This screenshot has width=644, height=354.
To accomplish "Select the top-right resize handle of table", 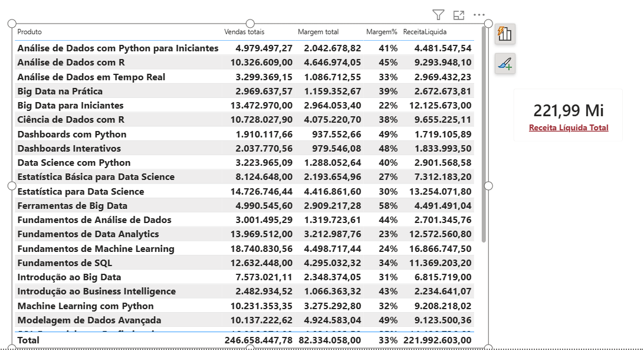I will [x=488, y=24].
